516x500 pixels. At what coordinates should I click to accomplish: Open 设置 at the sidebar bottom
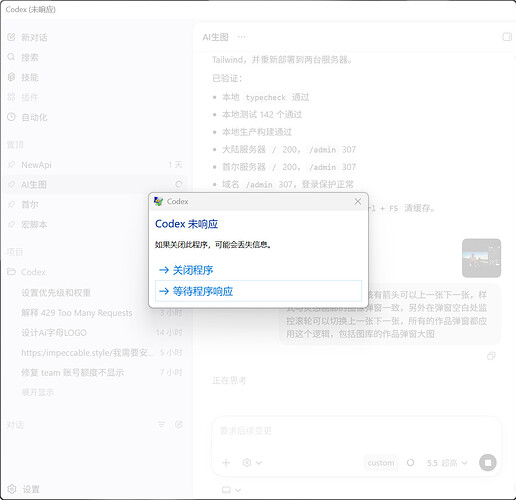(x=31, y=489)
